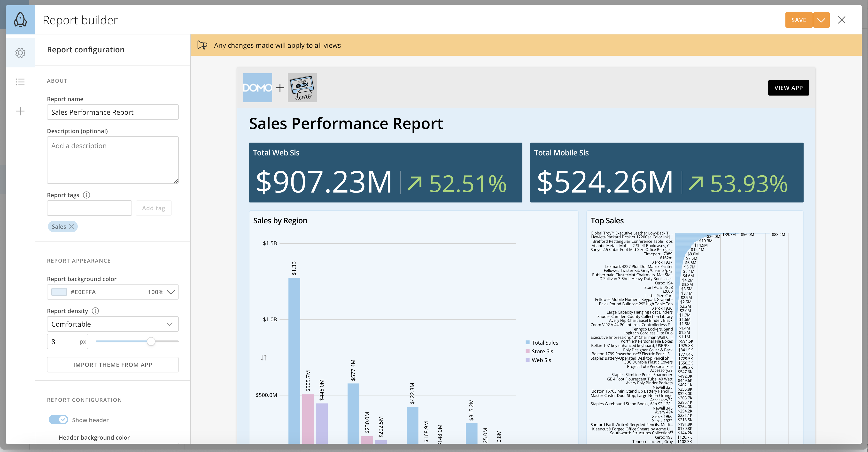Toggle the Show header switch
Screen dimensions: 868x452
pyautogui.click(x=59, y=420)
